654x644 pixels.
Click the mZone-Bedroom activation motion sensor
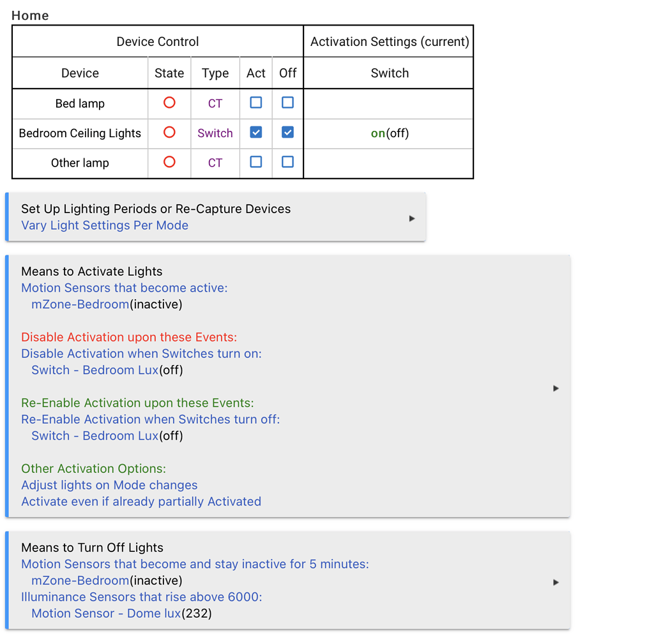[x=80, y=304]
